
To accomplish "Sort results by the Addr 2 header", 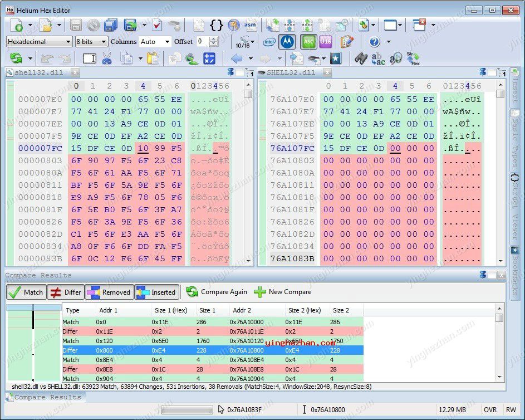I will click(x=257, y=310).
